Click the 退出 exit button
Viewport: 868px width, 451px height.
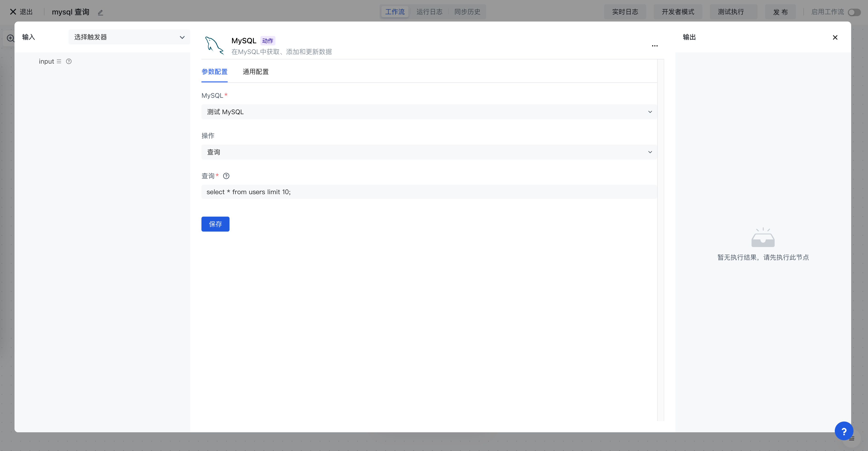tap(22, 12)
